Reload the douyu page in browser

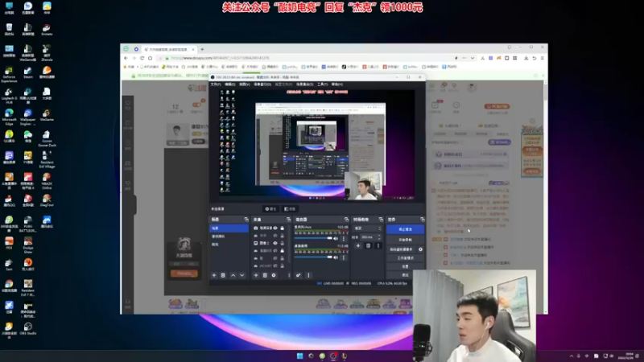(x=142, y=58)
